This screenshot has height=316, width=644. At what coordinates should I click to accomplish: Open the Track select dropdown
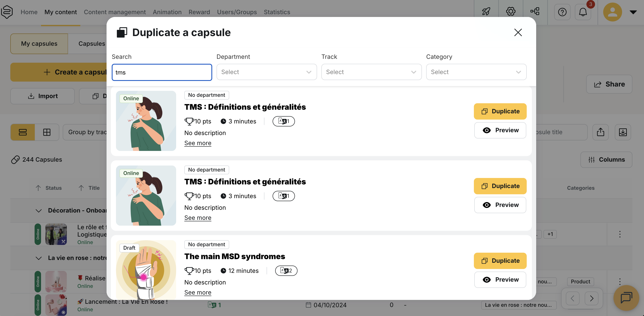tap(371, 72)
